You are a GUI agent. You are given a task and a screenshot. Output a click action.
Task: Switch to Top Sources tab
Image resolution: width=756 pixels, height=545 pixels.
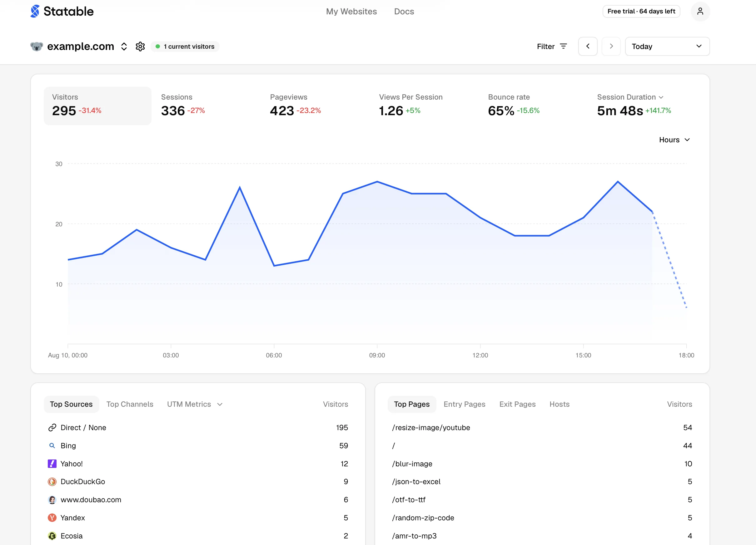tap(71, 404)
